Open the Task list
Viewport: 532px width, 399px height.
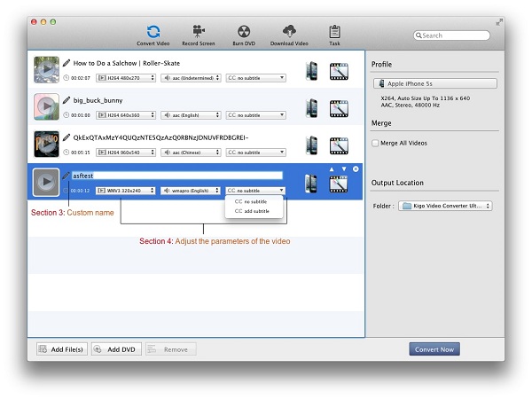(334, 35)
